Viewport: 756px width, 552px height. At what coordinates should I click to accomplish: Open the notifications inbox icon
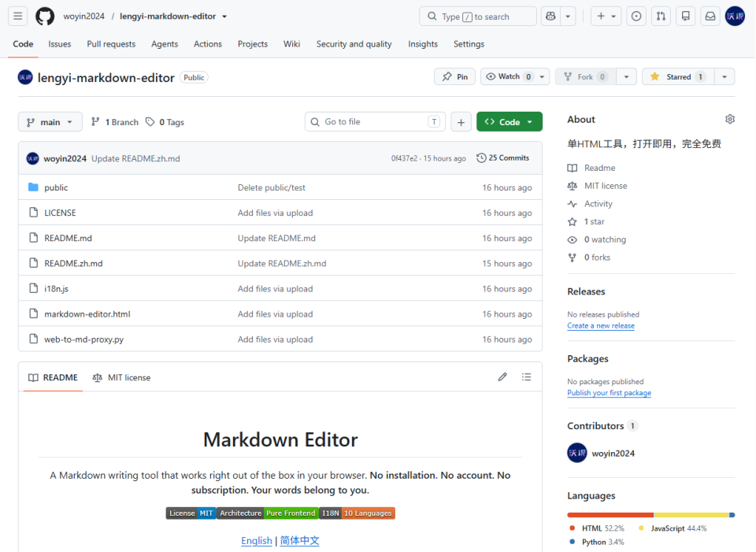tap(710, 17)
